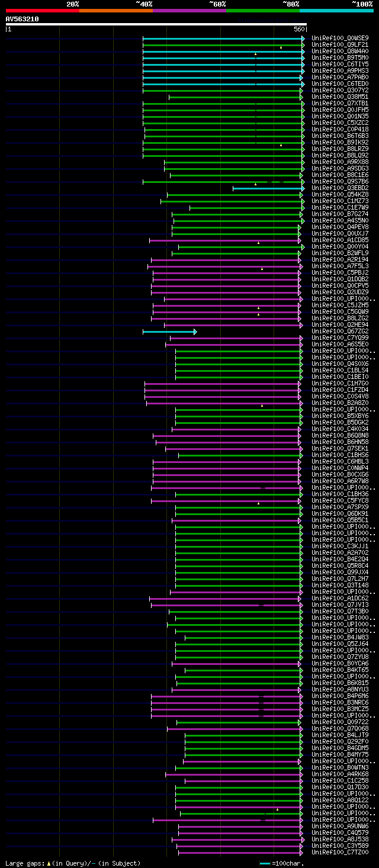
Task: Click the red 20% identity legend segment
Action: click(42, 11)
